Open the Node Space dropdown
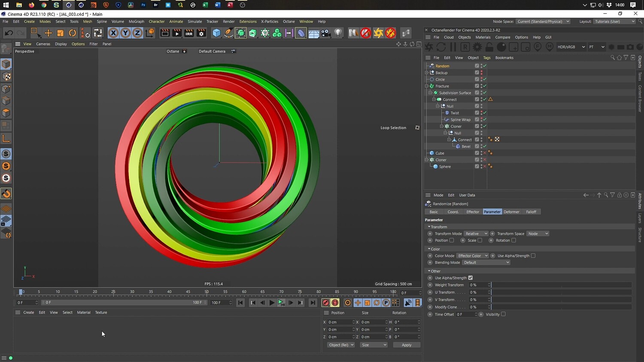644x362 pixels. click(x=543, y=21)
